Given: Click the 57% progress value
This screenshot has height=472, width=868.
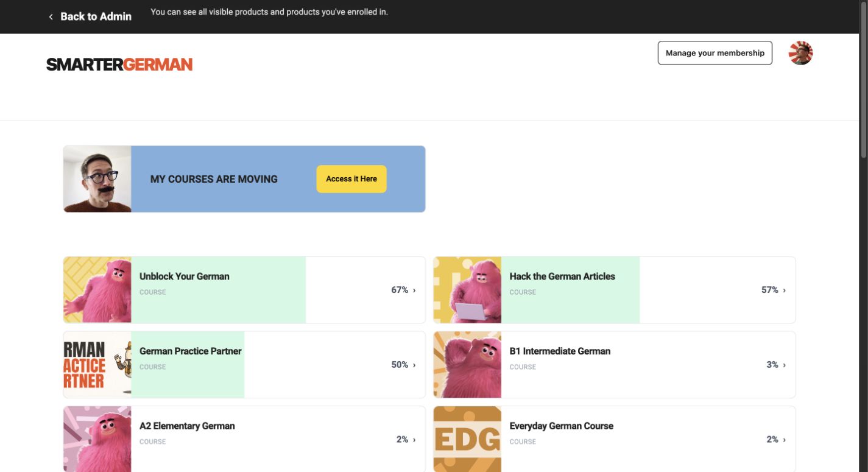Looking at the screenshot, I should click(x=770, y=290).
